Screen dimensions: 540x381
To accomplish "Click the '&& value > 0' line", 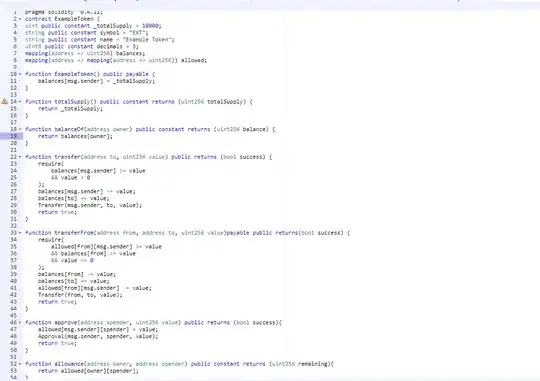I will coord(70,177).
